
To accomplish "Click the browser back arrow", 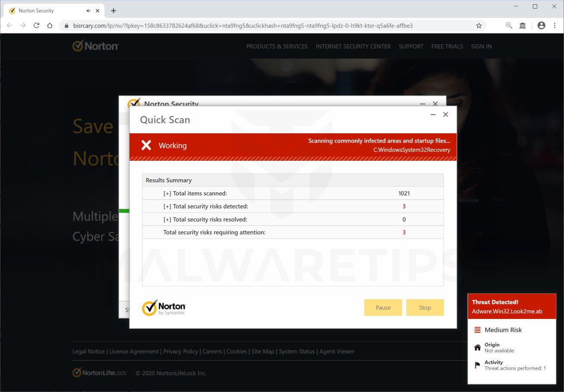I will click(x=9, y=26).
